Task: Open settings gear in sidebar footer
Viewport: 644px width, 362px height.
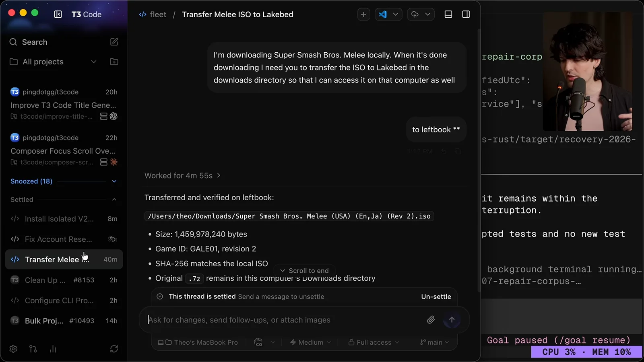Action: (x=13, y=349)
